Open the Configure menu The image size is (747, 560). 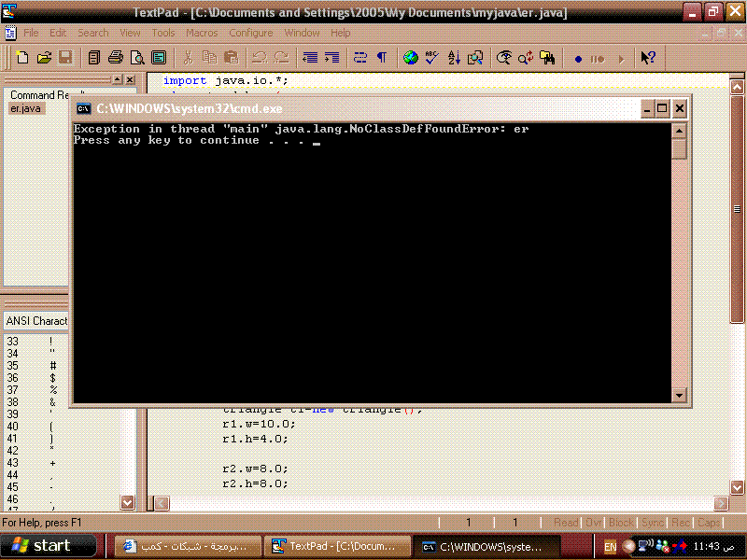pyautogui.click(x=250, y=33)
